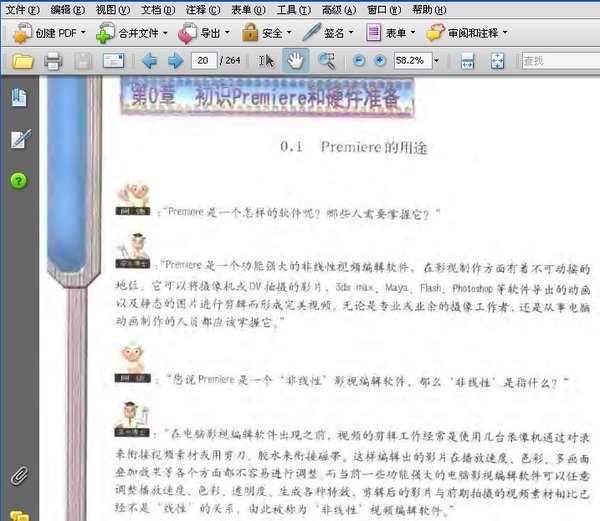Click the fit full page icon
Viewport: 600px width, 521px height.
(497, 61)
